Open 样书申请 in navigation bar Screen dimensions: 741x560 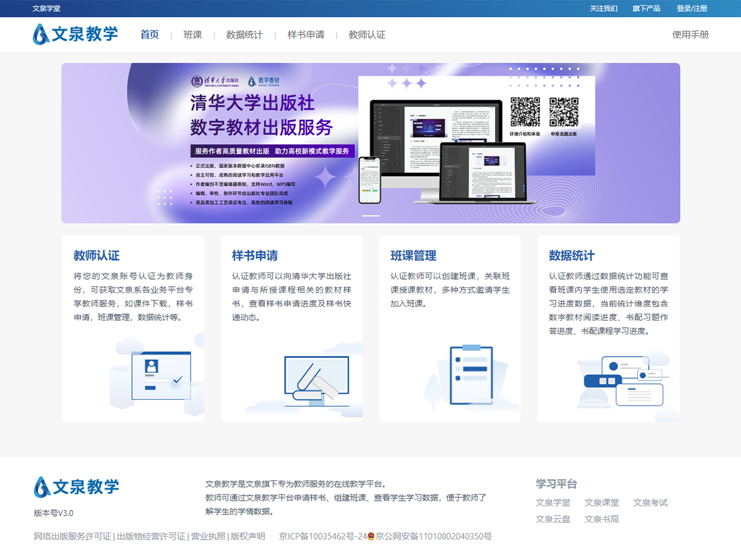[x=306, y=35]
